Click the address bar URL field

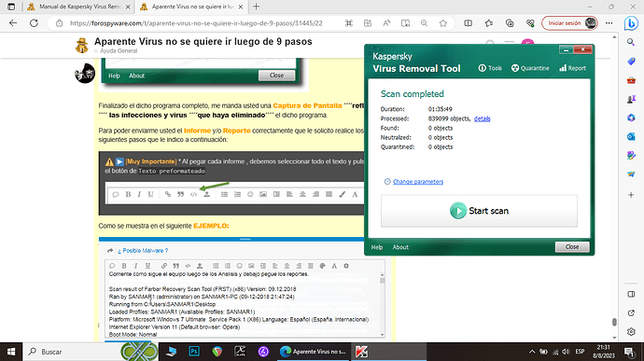point(196,23)
